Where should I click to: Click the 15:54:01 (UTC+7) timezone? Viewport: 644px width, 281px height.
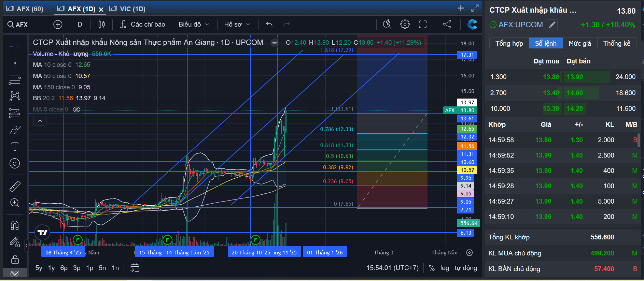point(392,268)
